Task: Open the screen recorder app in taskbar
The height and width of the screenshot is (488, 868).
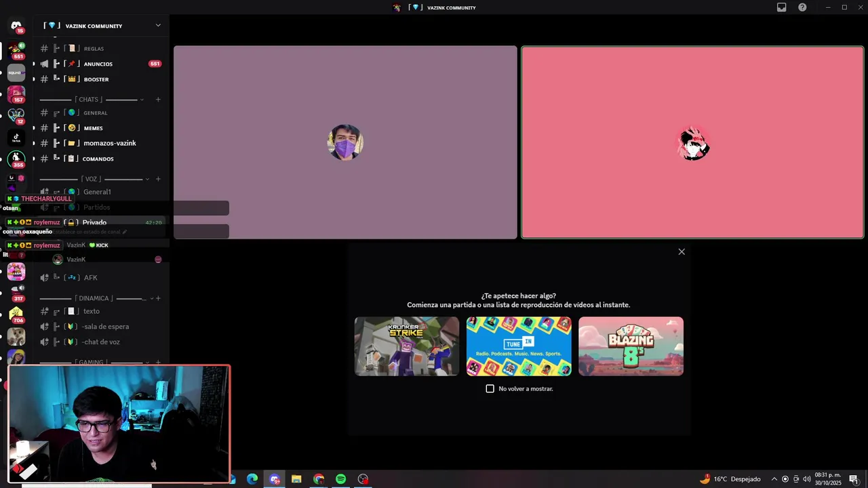Action: 363,479
